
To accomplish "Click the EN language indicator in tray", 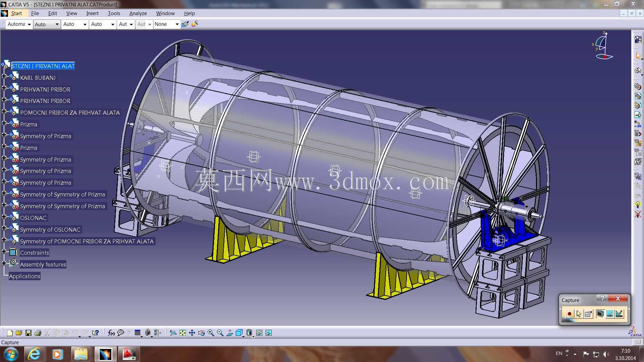I will click(559, 353).
